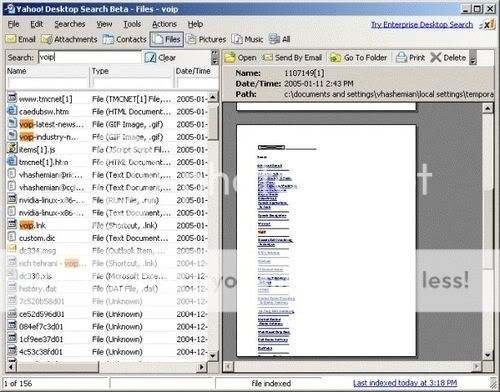Click the icon beside tmcnet[1].htm
Screen dimensions: 500x392
tap(12, 161)
